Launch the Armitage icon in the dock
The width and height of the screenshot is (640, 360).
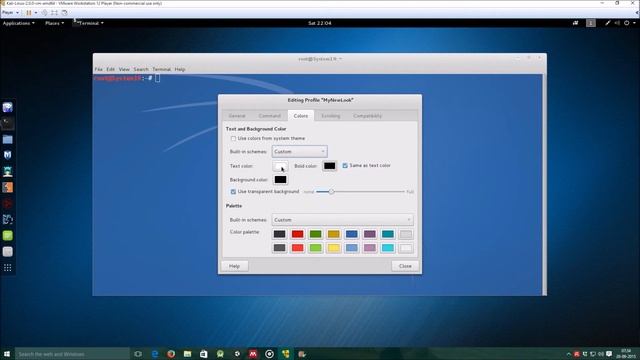[x=8, y=171]
